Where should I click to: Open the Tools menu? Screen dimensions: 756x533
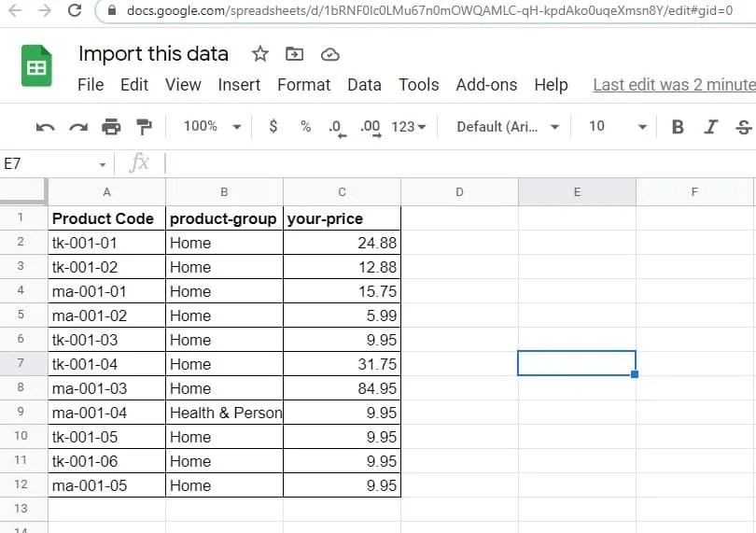point(418,85)
